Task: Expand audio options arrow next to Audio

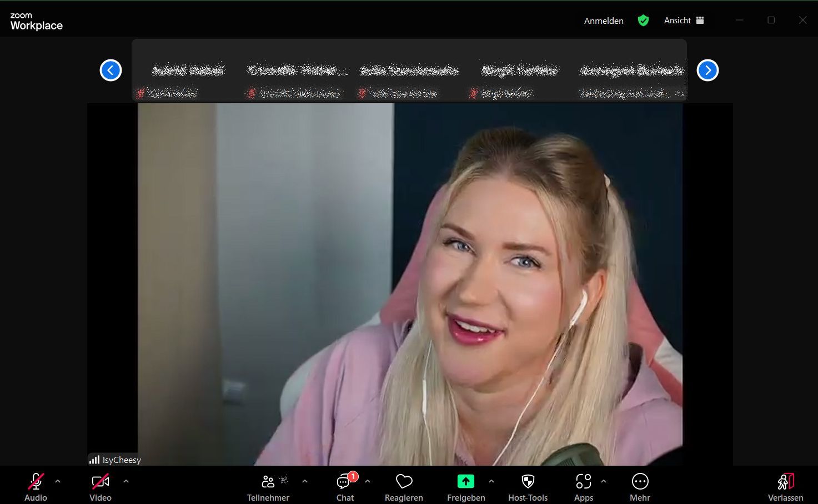Action: point(58,481)
